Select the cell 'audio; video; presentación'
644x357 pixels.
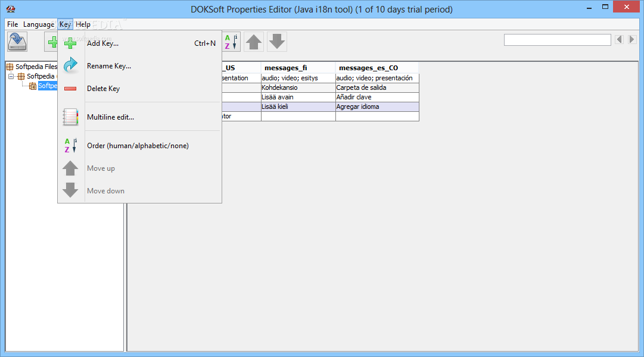point(377,78)
